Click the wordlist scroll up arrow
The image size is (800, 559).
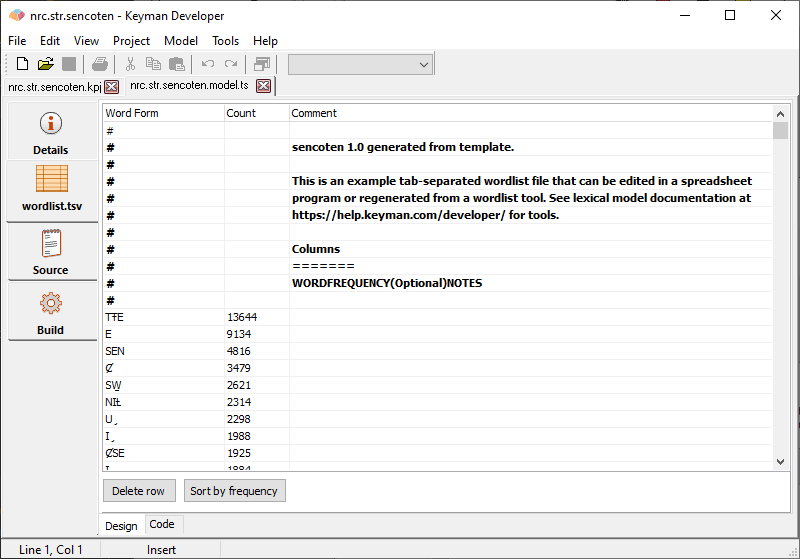point(780,114)
